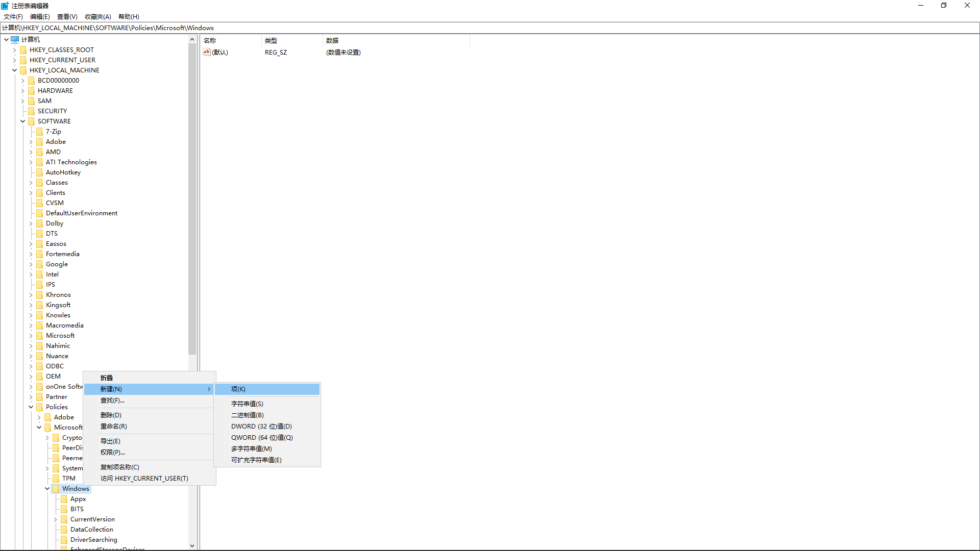Screen dimensions: 980x551
Task: Click the Google folder icon under SOFTWARE
Action: [40, 264]
